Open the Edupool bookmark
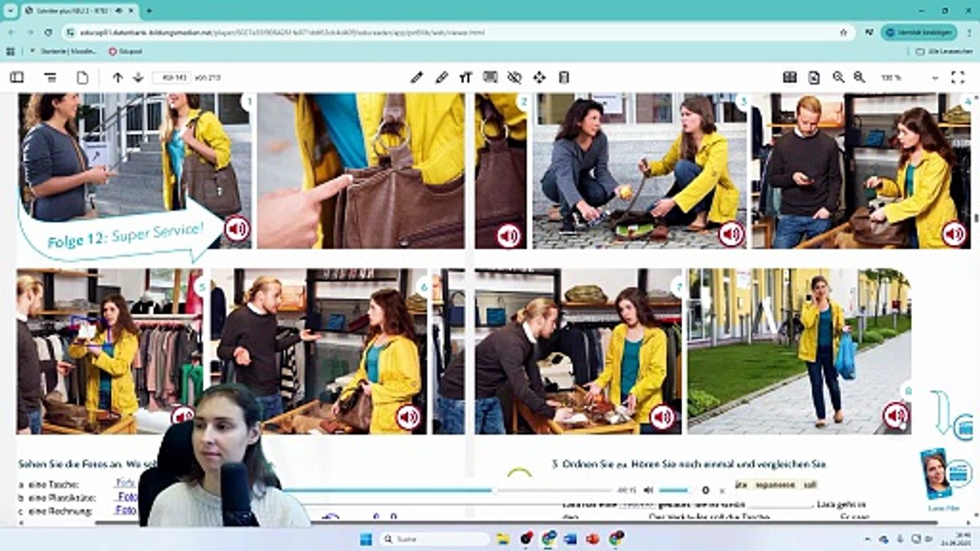 (x=125, y=51)
